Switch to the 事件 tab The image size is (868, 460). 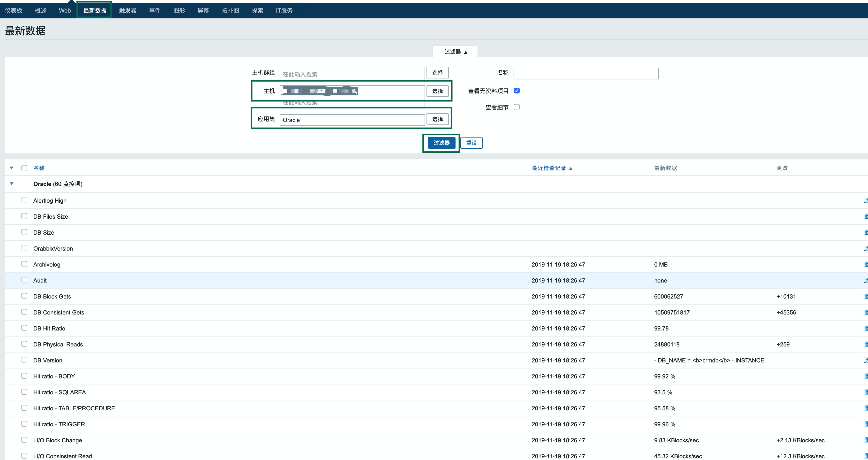pyautogui.click(x=155, y=10)
